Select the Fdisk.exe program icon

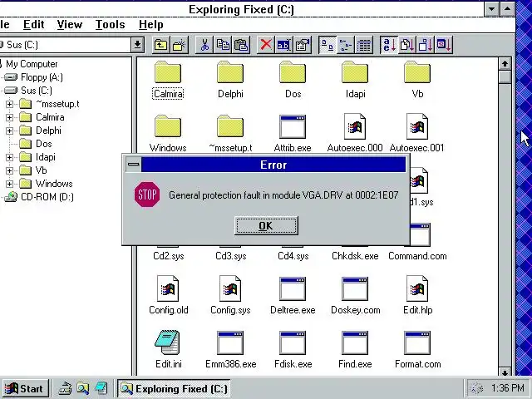click(293, 342)
